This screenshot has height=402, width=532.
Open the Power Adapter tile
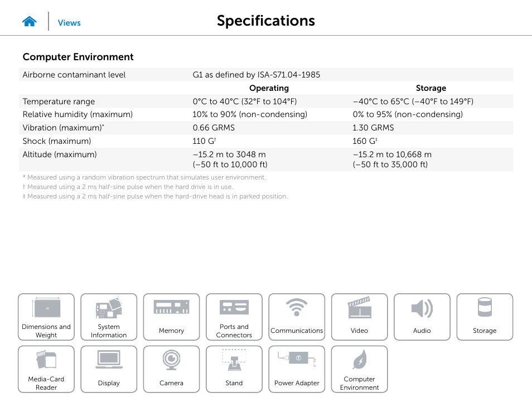(x=297, y=369)
